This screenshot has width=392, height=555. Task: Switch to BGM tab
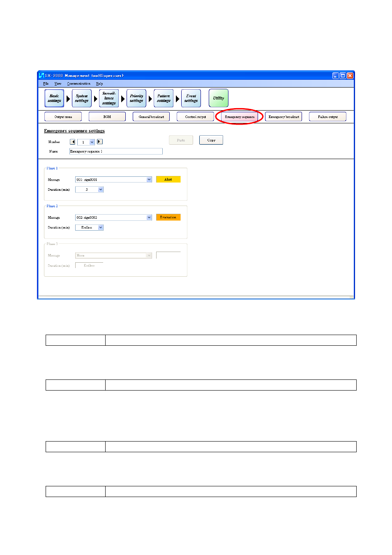107,117
